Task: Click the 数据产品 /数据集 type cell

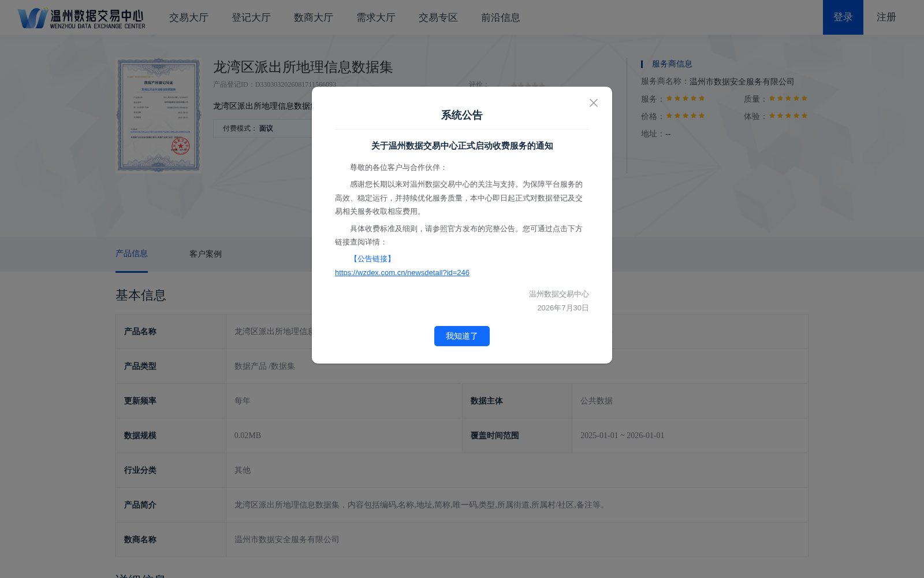Action: point(517,366)
